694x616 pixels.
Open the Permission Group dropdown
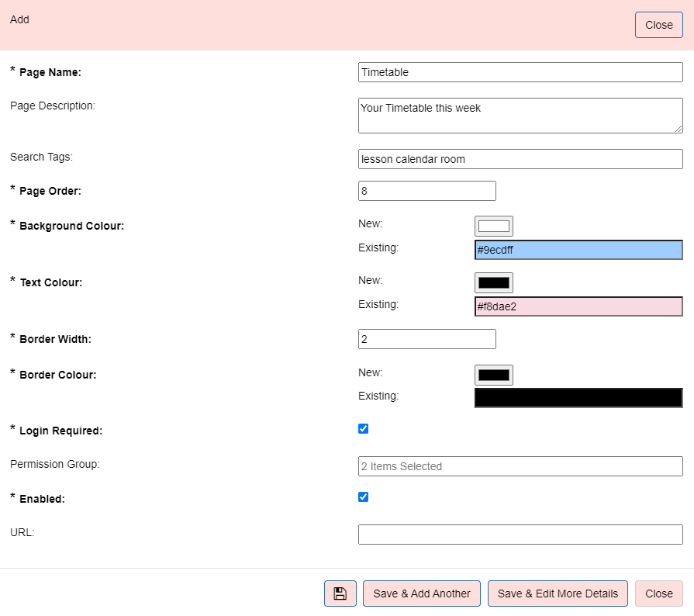coord(520,466)
